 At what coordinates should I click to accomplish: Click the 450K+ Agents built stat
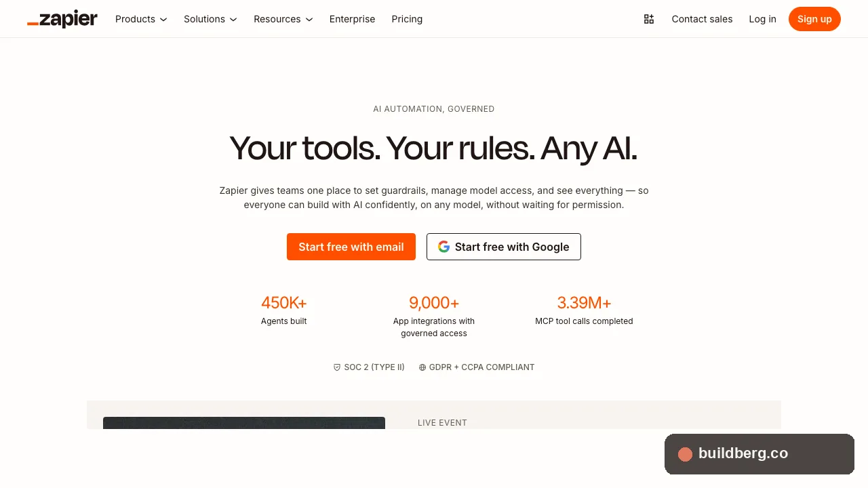pos(283,310)
